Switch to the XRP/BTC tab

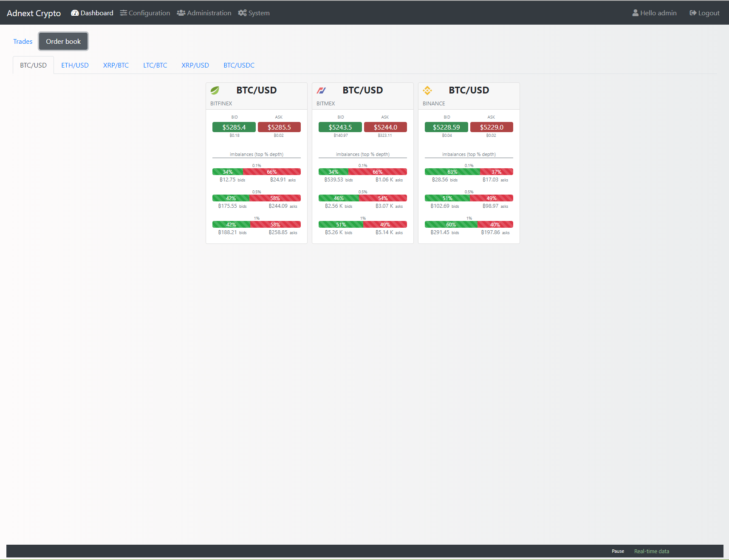116,65
